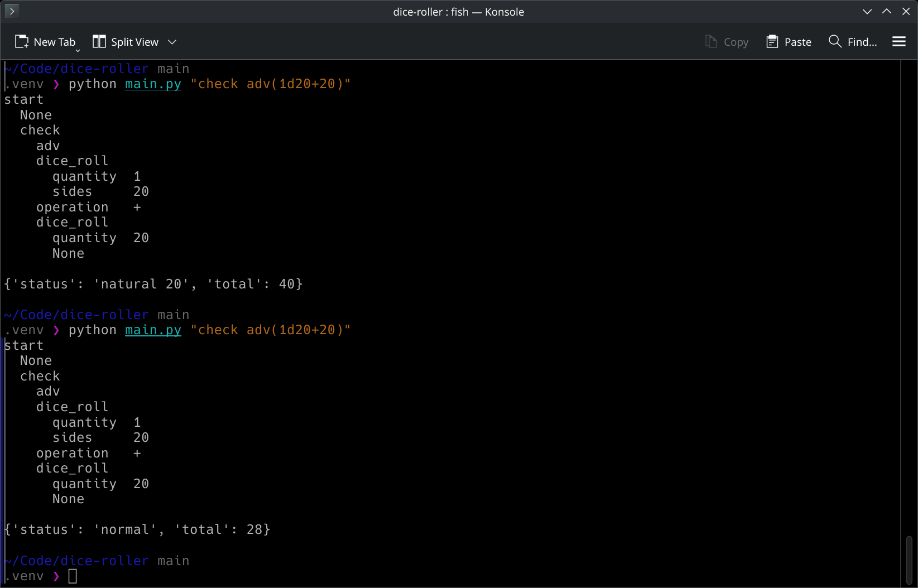Expand the New Tab dropdown arrow

(x=78, y=50)
